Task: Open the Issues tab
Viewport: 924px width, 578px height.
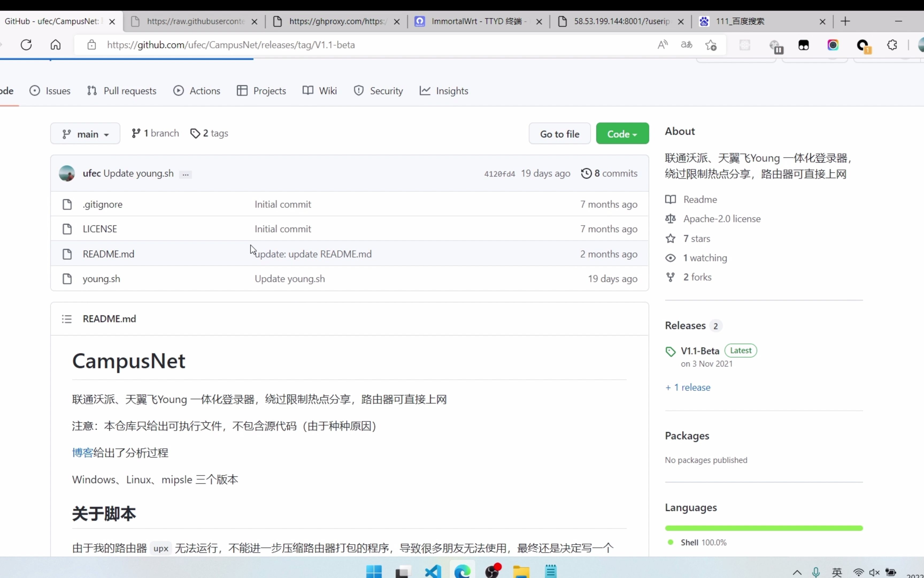Action: click(50, 91)
